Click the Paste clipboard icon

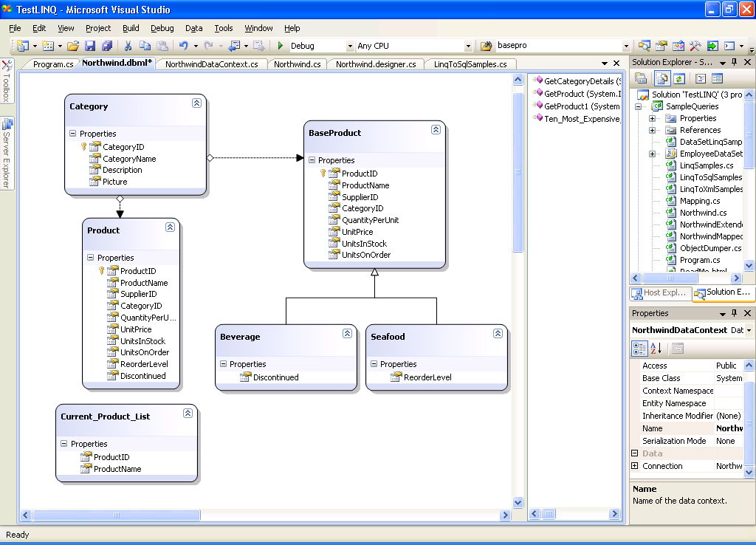[162, 46]
